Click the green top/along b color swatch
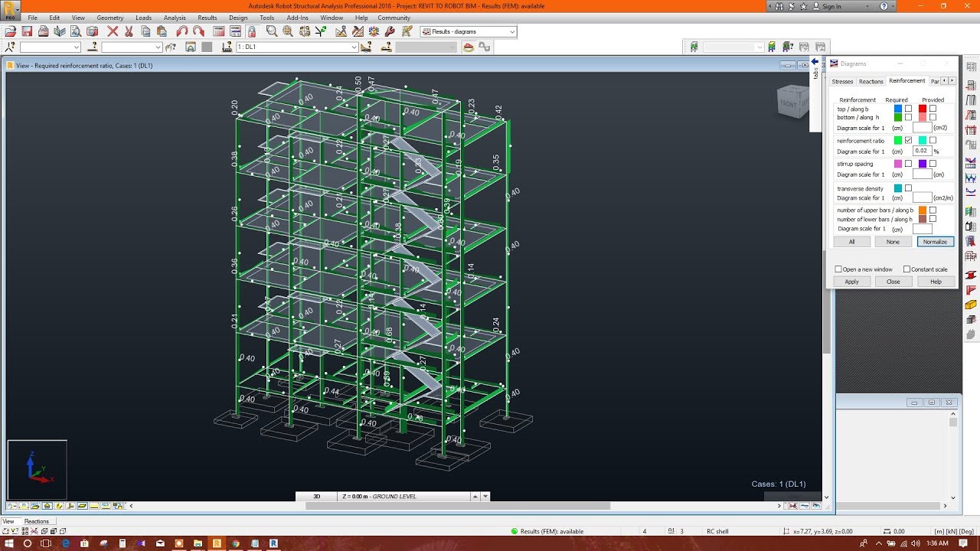 (898, 109)
